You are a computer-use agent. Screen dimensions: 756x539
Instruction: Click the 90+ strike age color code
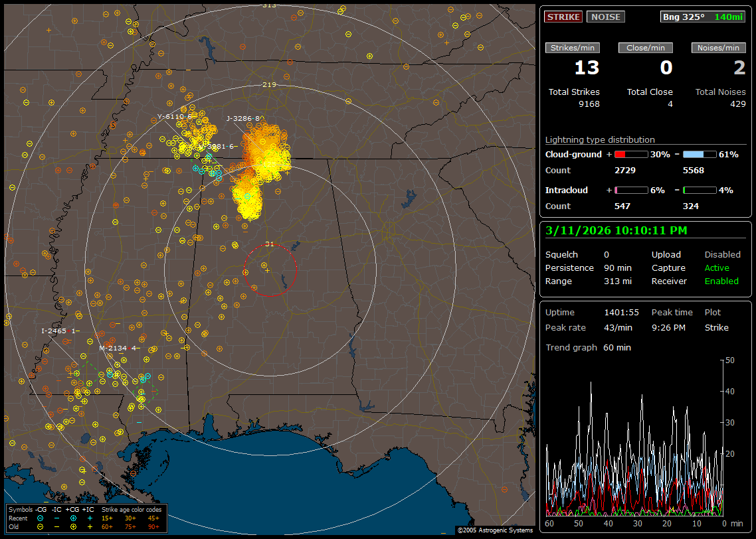pos(152,526)
